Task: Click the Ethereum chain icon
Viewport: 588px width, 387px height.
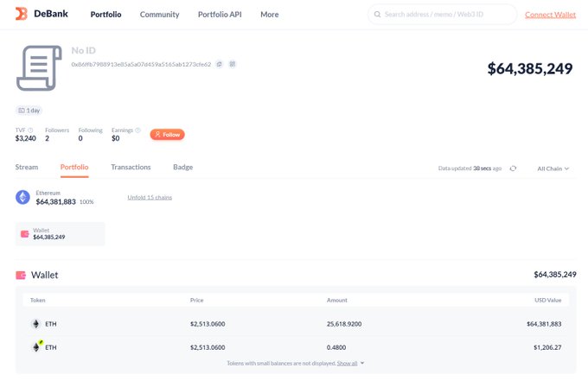Action: [22, 197]
